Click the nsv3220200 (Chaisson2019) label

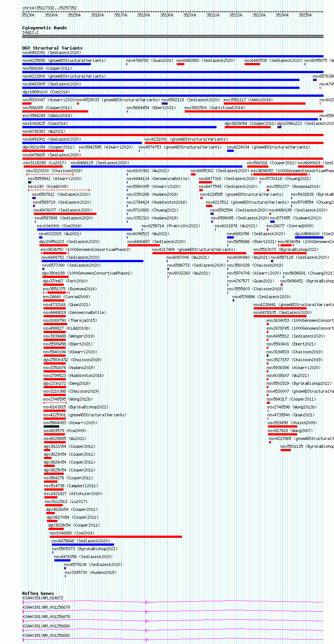point(54,171)
